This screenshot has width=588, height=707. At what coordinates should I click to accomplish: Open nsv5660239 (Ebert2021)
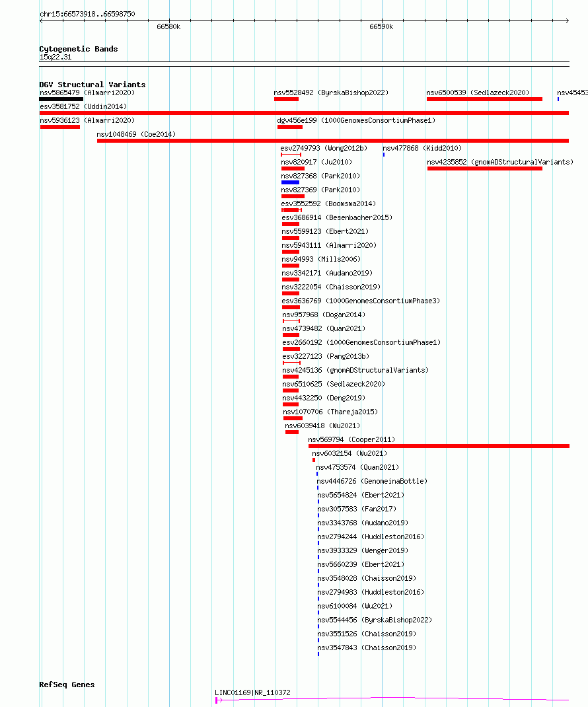tap(361, 564)
